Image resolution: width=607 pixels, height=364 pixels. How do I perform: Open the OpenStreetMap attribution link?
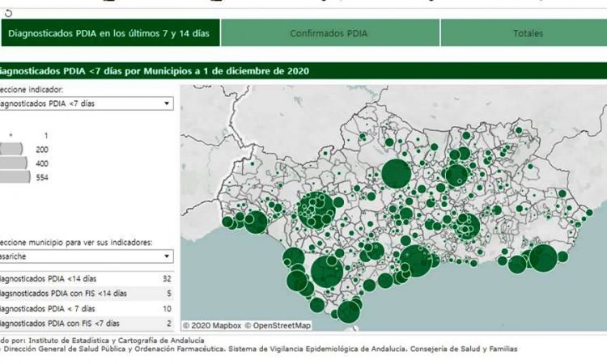click(x=280, y=325)
